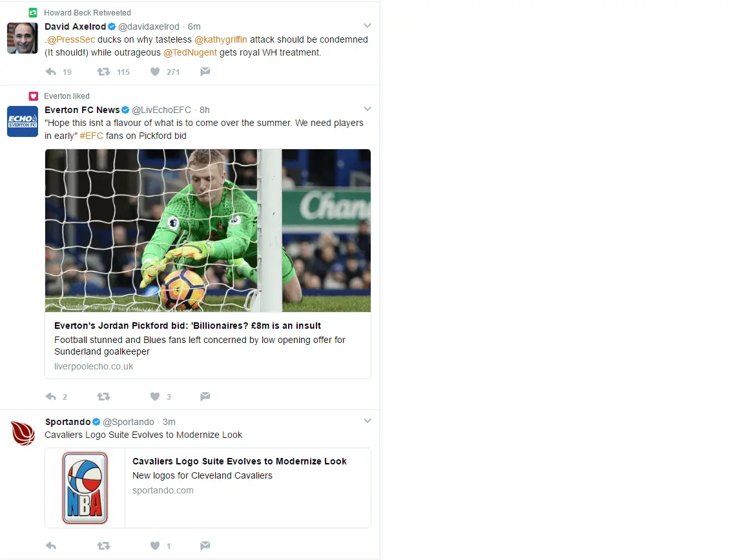Open Jordan Pickford goalkeeper article image
The height and width of the screenshot is (560, 744).
pos(208,230)
